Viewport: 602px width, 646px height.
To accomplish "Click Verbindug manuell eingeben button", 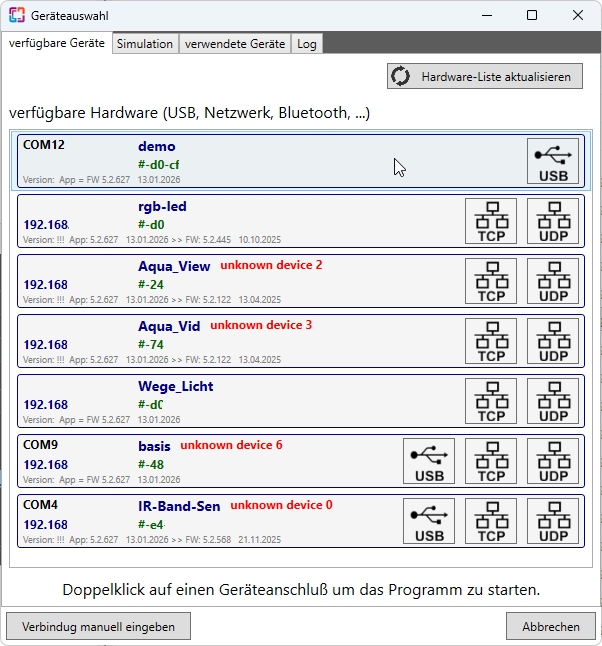I will point(98,627).
